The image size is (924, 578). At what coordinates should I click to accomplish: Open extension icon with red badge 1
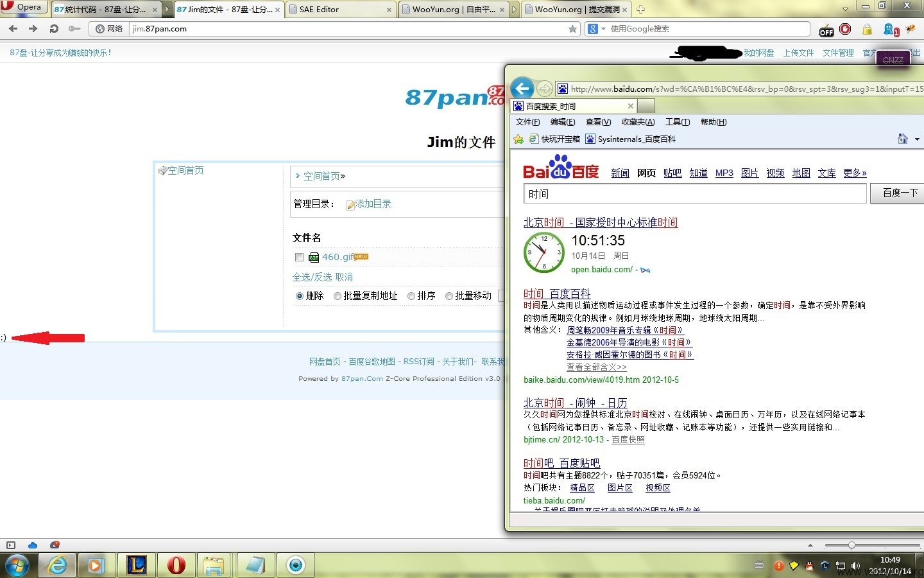[891, 30]
